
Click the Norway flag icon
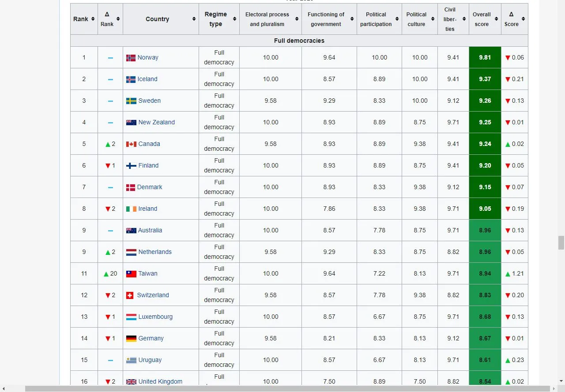(131, 57)
